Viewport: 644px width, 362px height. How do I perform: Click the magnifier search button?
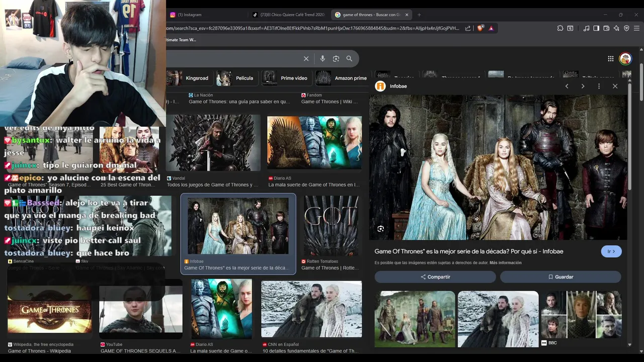349,59
